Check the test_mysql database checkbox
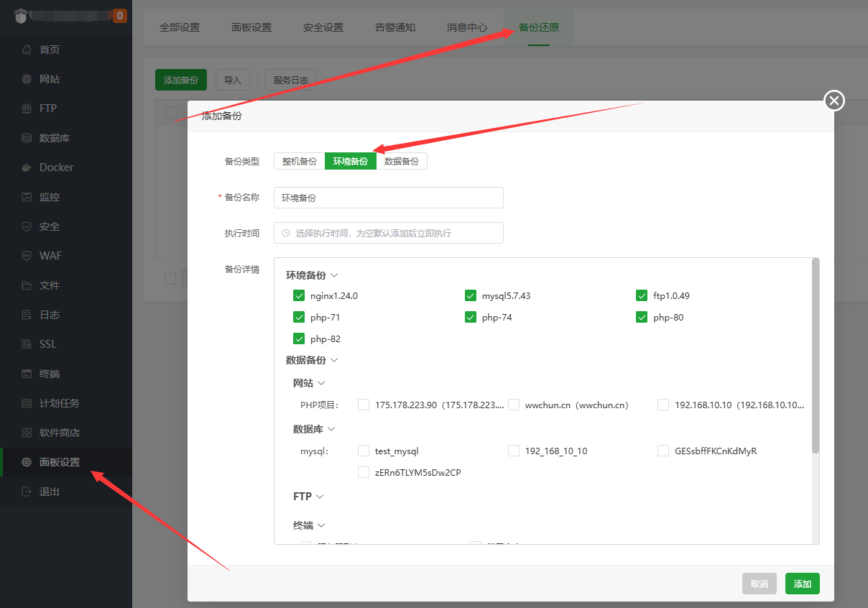The image size is (868, 608). pos(364,451)
